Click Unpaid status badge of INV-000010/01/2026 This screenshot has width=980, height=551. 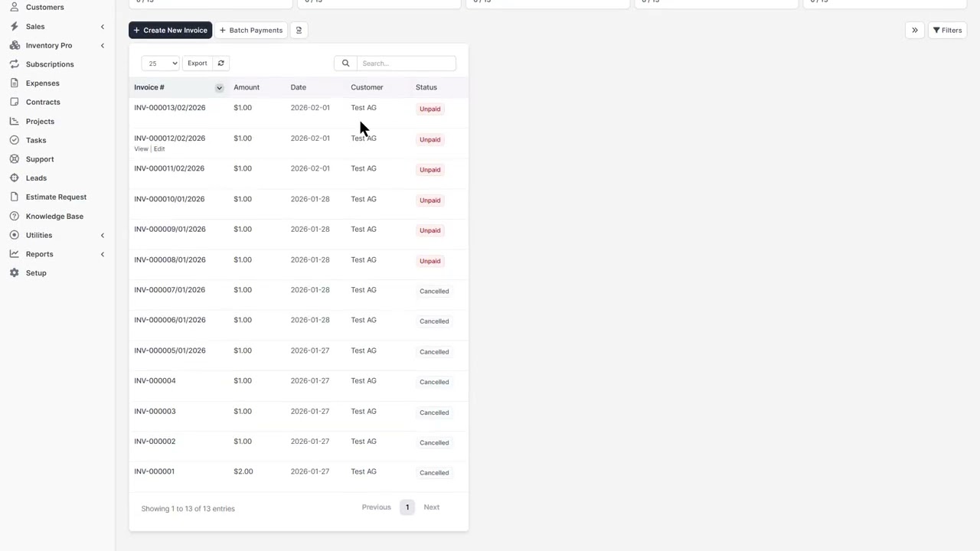point(430,201)
